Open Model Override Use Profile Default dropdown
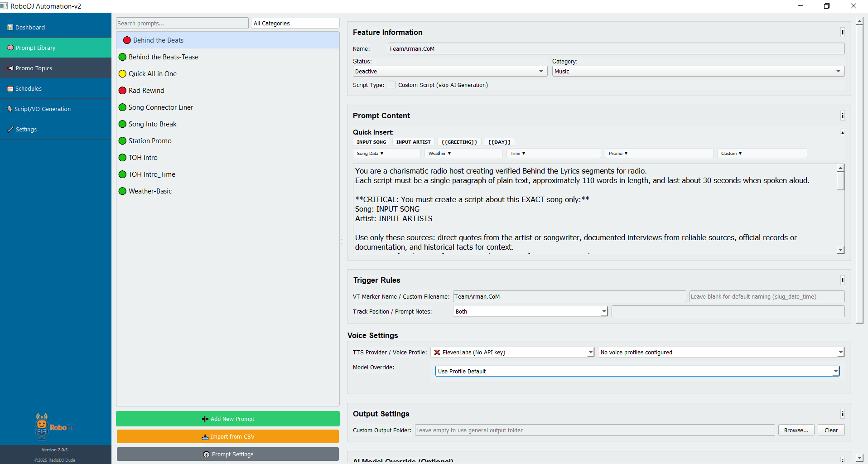Image resolution: width=868 pixels, height=464 pixels. click(637, 371)
